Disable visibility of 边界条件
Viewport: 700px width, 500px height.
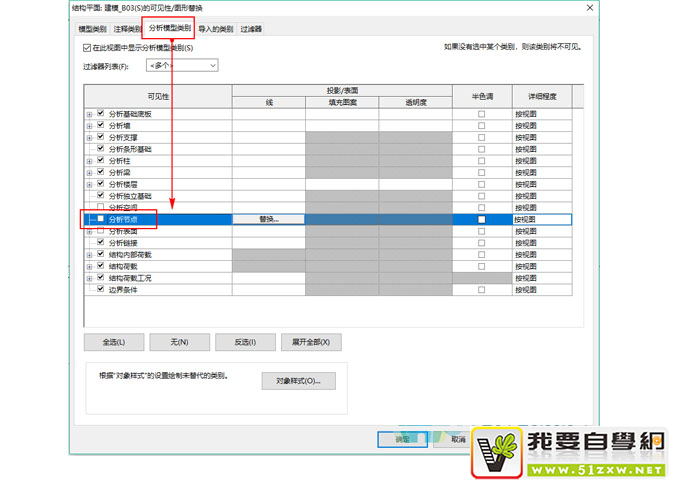(101, 289)
